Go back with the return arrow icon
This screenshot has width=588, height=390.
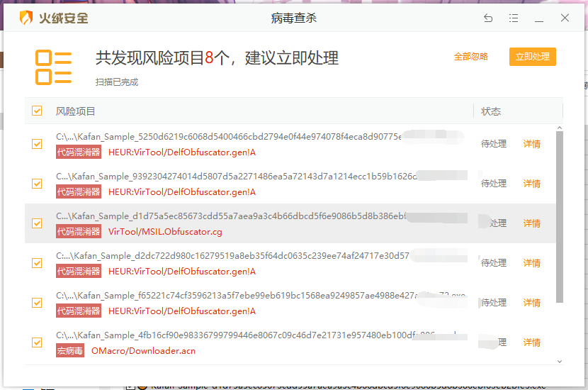(x=488, y=18)
